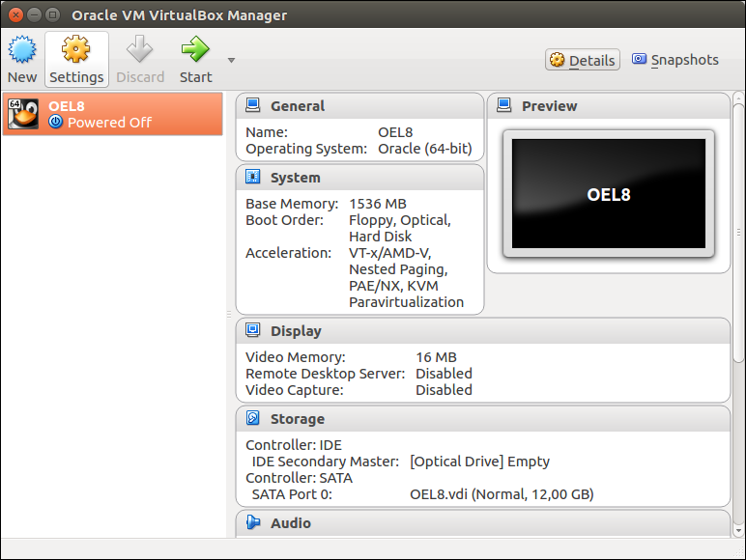Switch to the Details view
This screenshot has width=746, height=560.
[583, 60]
